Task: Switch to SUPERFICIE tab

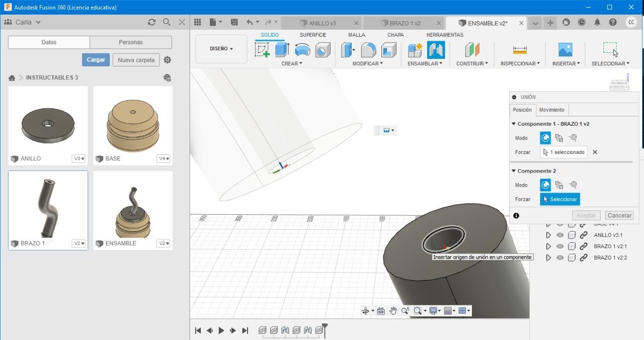Action: click(x=313, y=35)
